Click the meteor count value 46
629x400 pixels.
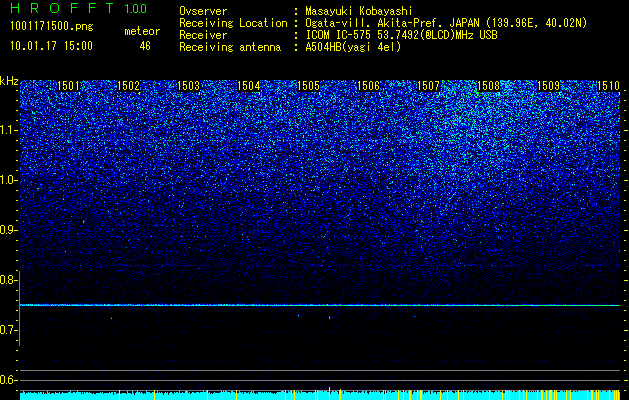click(x=145, y=46)
